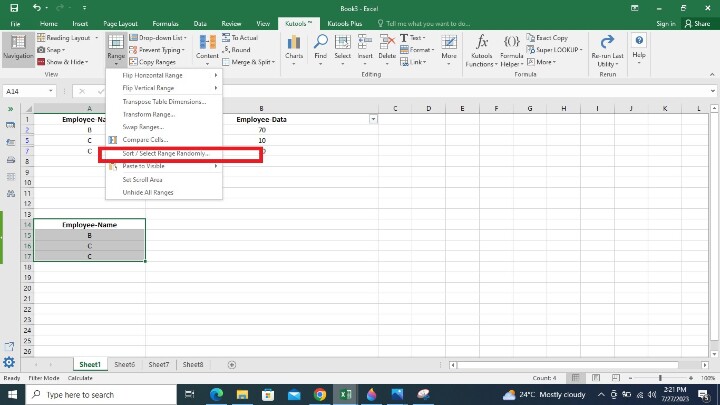This screenshot has height=405, width=720.
Task: Open the Insert tool
Action: coord(365,50)
